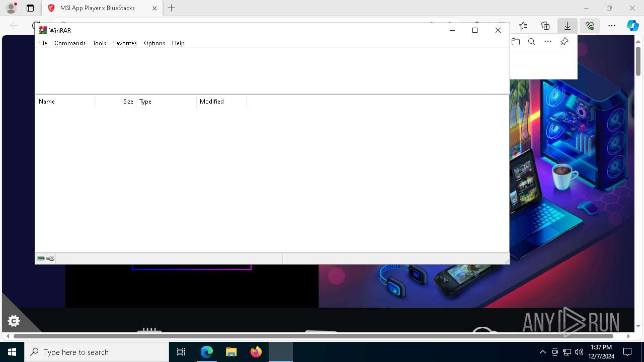Open the Windows Start menu
The height and width of the screenshot is (362, 644).
click(12, 352)
